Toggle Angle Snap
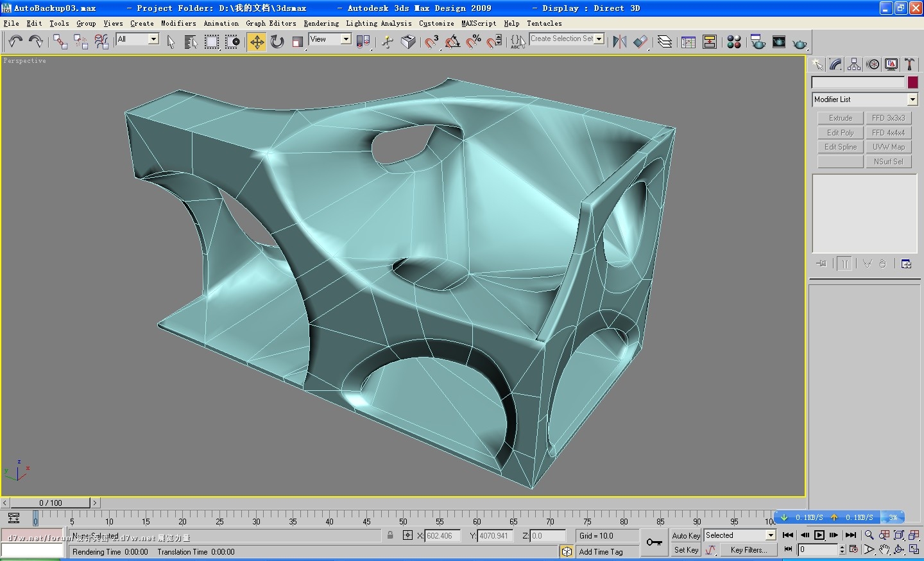This screenshot has height=561, width=924. point(452,42)
